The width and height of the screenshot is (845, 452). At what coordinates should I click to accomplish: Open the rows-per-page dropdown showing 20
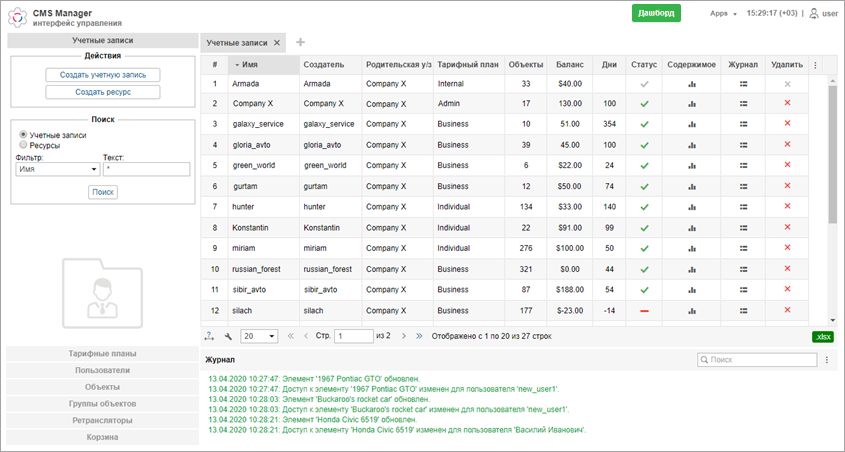pos(259,336)
